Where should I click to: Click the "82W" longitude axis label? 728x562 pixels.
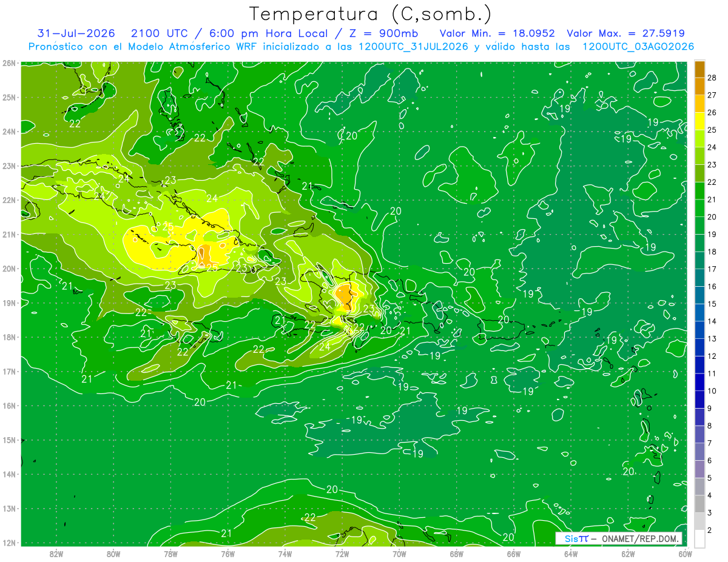point(56,554)
